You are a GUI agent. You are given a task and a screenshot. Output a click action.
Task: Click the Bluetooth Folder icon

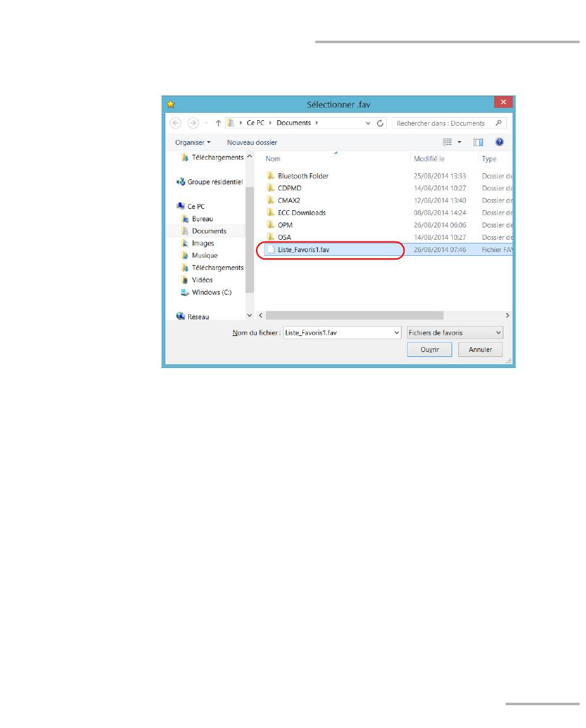[x=270, y=176]
